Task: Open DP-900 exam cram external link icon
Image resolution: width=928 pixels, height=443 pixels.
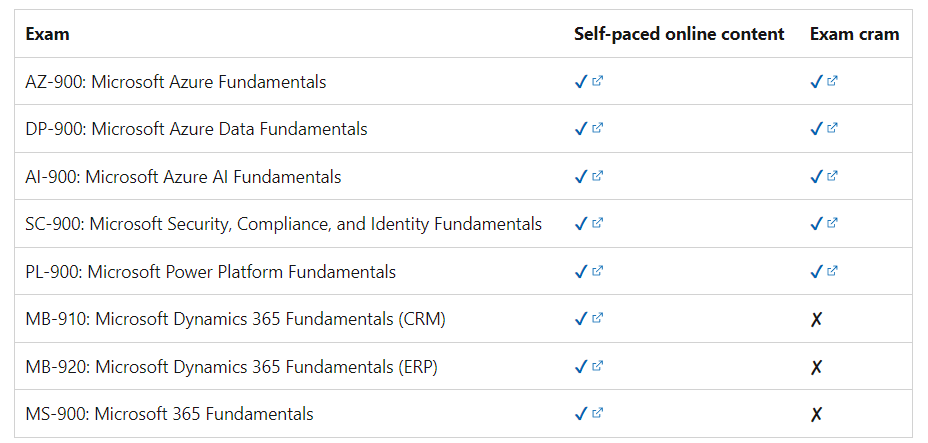Action: [x=833, y=129]
